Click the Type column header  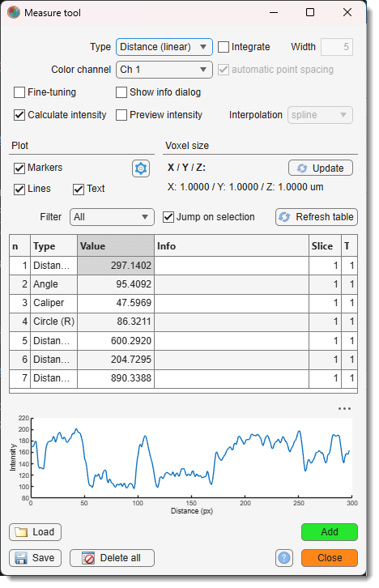(54, 246)
